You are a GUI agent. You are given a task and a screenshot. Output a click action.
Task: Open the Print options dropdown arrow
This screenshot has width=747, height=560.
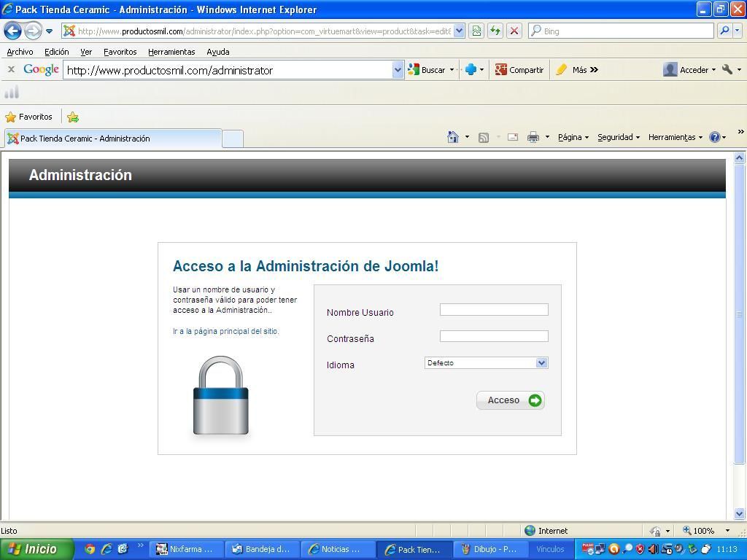547,137
